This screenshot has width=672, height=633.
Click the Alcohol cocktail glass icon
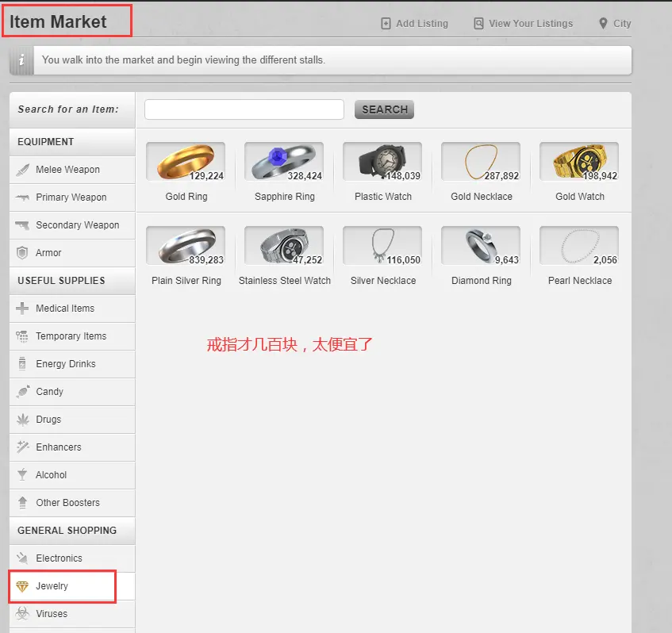point(22,475)
